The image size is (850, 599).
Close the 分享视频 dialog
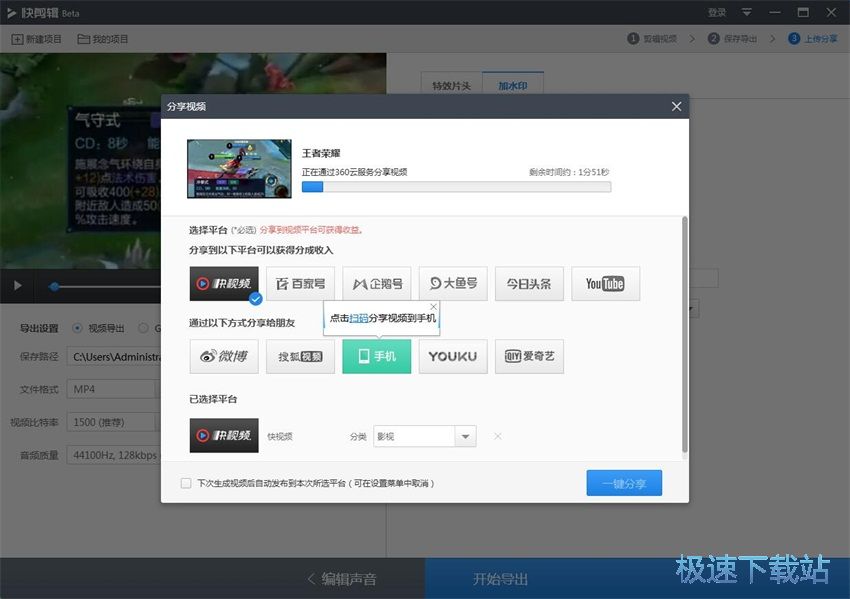coord(677,106)
